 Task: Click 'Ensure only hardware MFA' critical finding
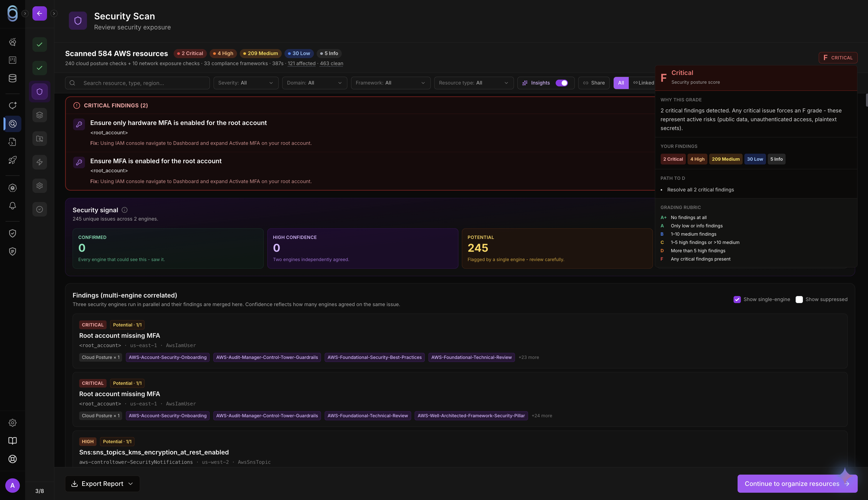[178, 123]
